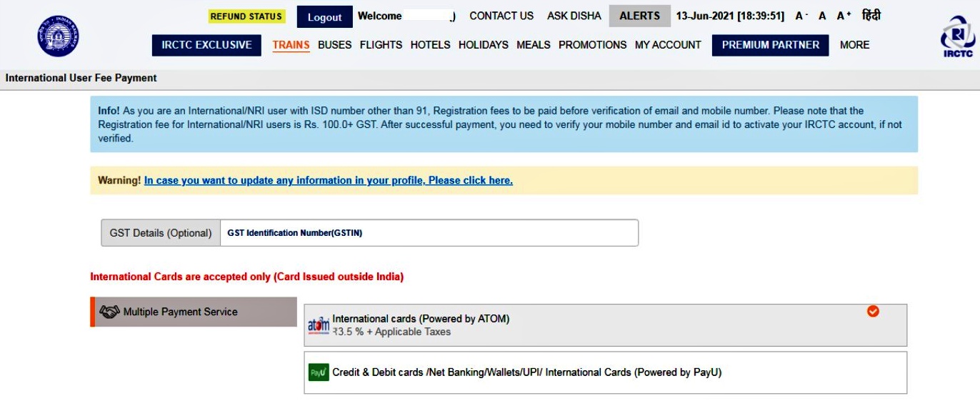Screen dimensions: 980x401
Task: Click the PayU payment gateway logo
Action: pos(319,372)
